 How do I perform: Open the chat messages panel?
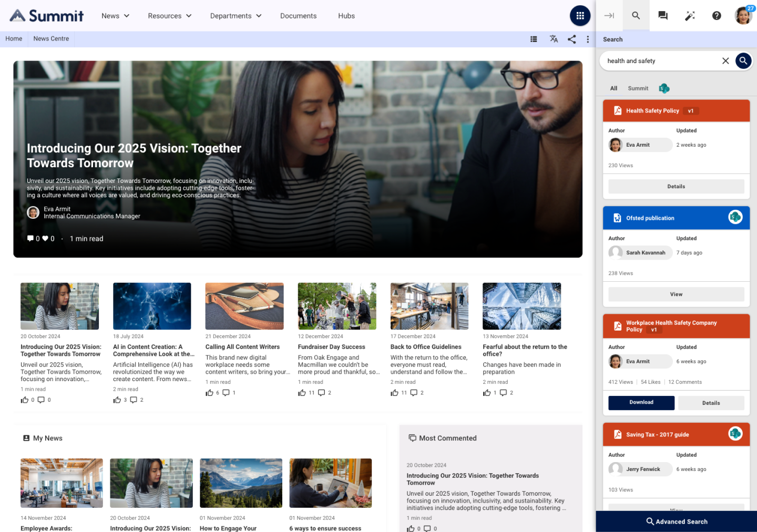tap(663, 15)
